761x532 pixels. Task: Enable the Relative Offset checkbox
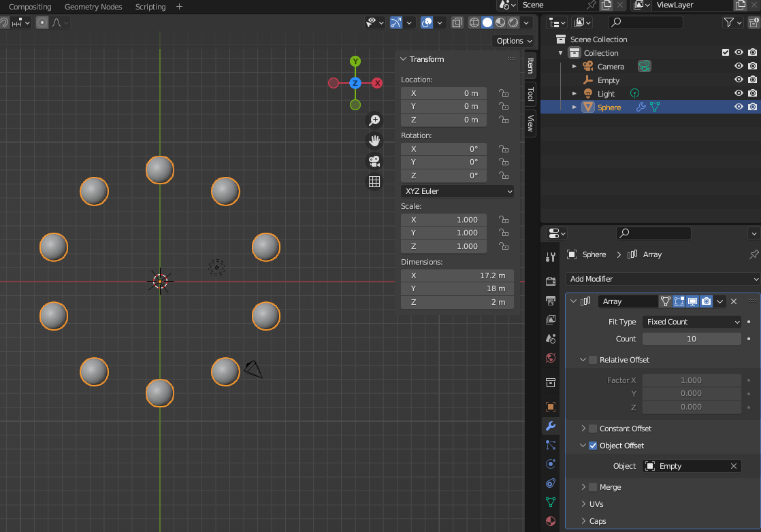click(x=593, y=360)
